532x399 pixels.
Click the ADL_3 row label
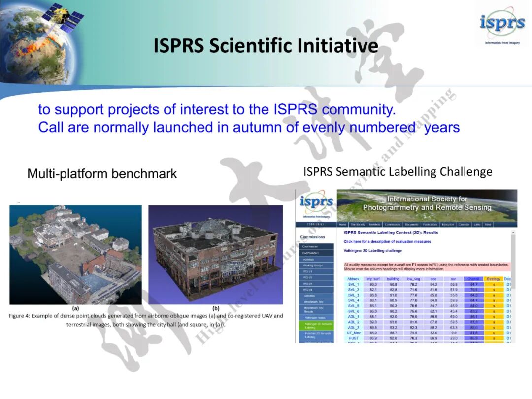point(353,328)
